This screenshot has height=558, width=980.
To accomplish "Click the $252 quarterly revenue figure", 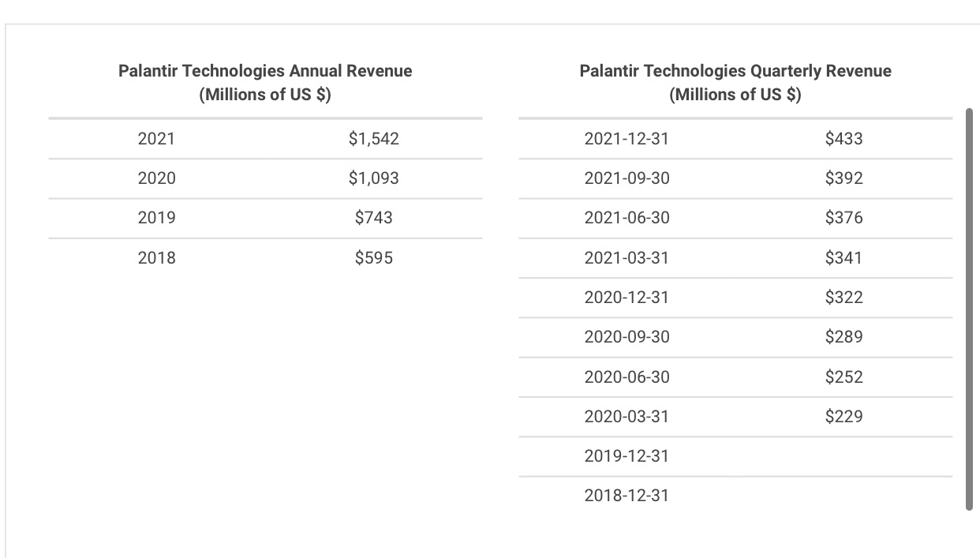I will click(843, 377).
